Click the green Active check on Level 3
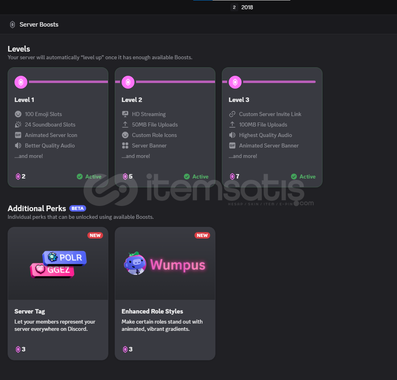The height and width of the screenshot is (380, 397). 294,176
